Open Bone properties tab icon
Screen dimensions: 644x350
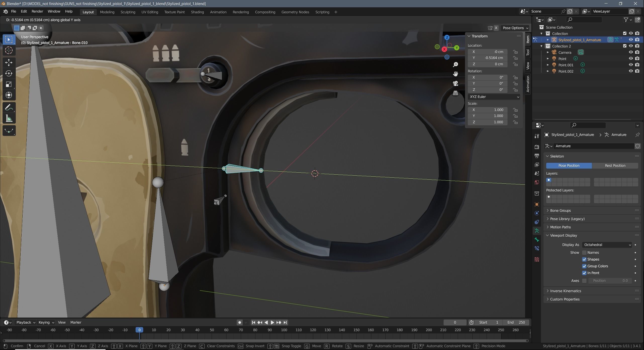point(537,240)
